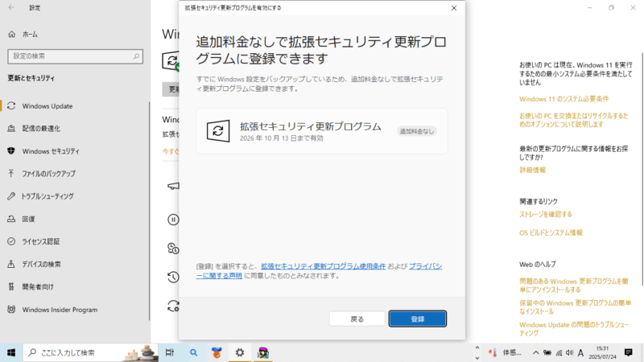Click the 配信の最適化 icon in the sidebar
This screenshot has height=362, width=644.
pyautogui.click(x=11, y=129)
